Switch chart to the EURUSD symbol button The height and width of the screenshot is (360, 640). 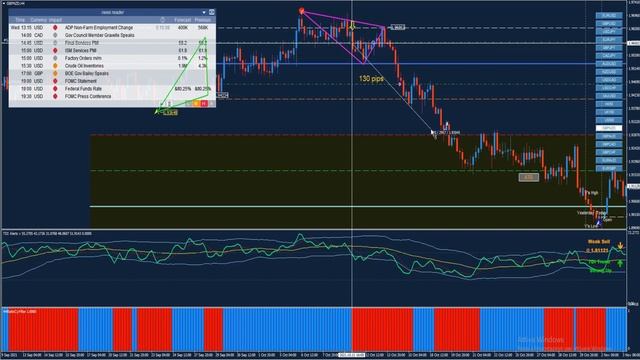coord(609,16)
